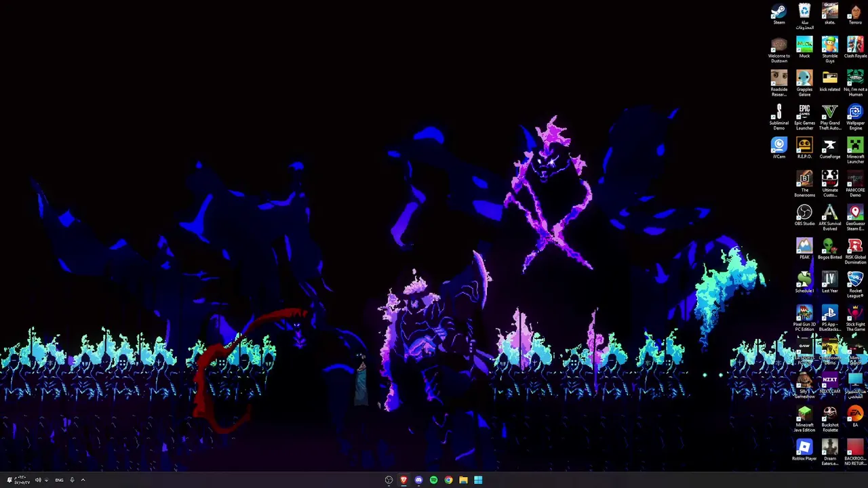Select the kick related folder

point(829,81)
